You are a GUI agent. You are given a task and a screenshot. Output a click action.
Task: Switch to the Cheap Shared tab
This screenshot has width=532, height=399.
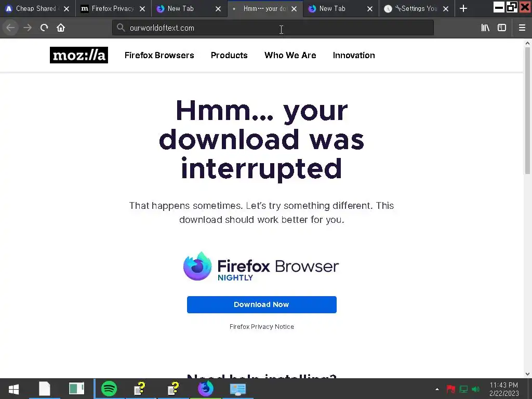[35, 8]
